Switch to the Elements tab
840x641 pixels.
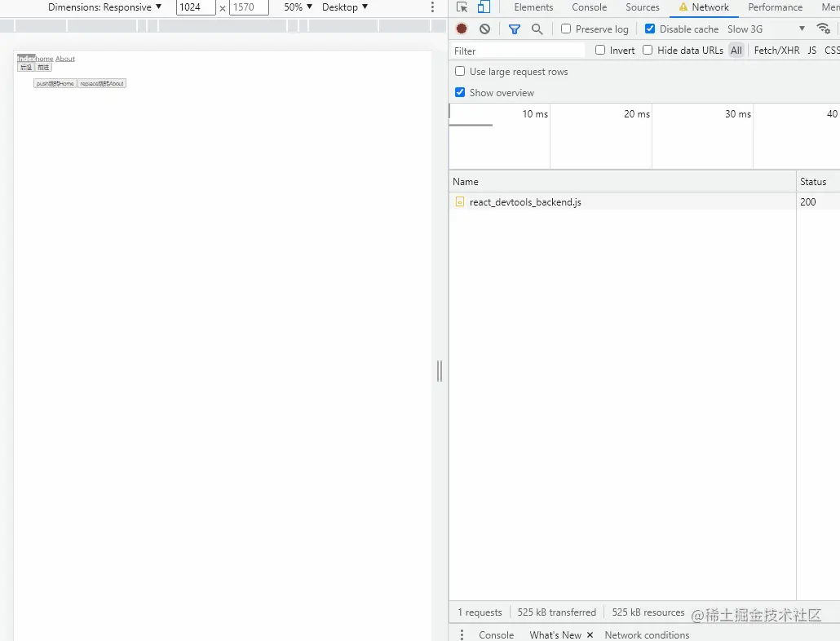[x=533, y=7]
